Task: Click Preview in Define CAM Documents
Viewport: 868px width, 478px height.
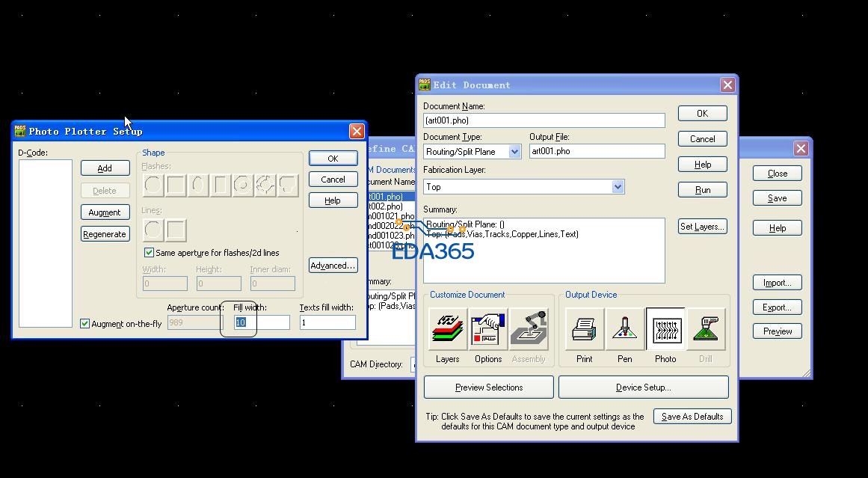Action: coord(778,331)
